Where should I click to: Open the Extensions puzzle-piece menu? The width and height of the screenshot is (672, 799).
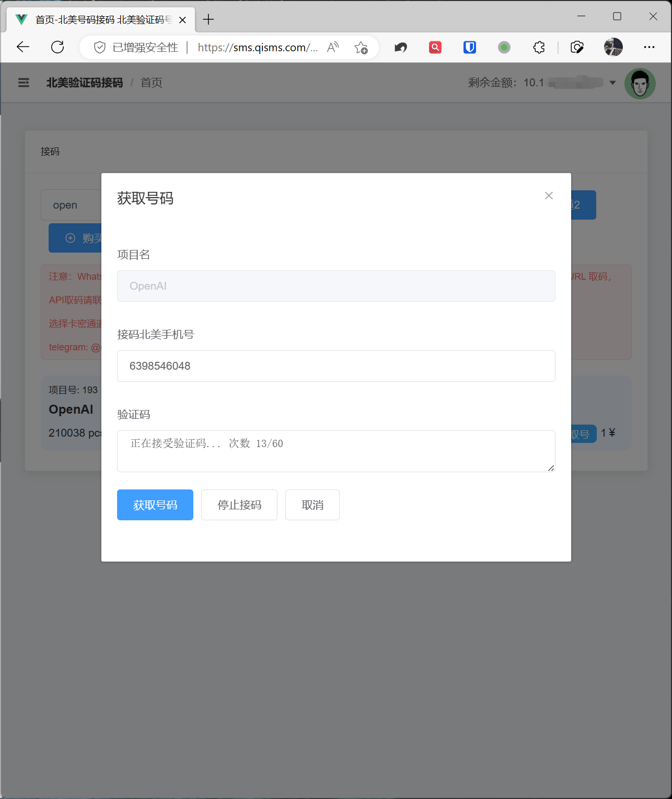click(x=539, y=47)
